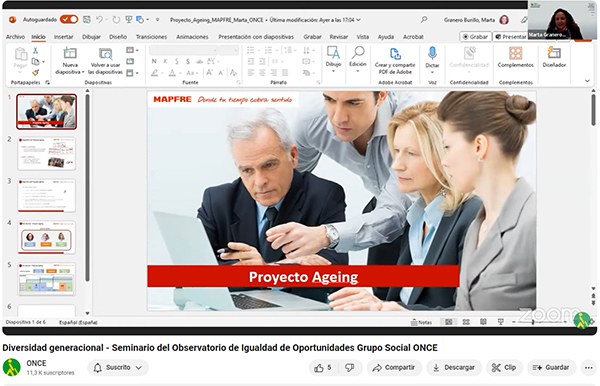Toggle underline S formatting
Viewport: 600px width, 386px height.
click(x=177, y=61)
